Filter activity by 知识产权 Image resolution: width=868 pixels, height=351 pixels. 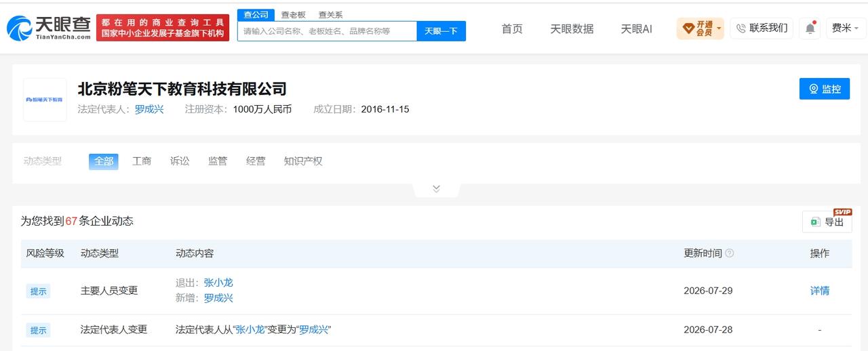point(303,161)
